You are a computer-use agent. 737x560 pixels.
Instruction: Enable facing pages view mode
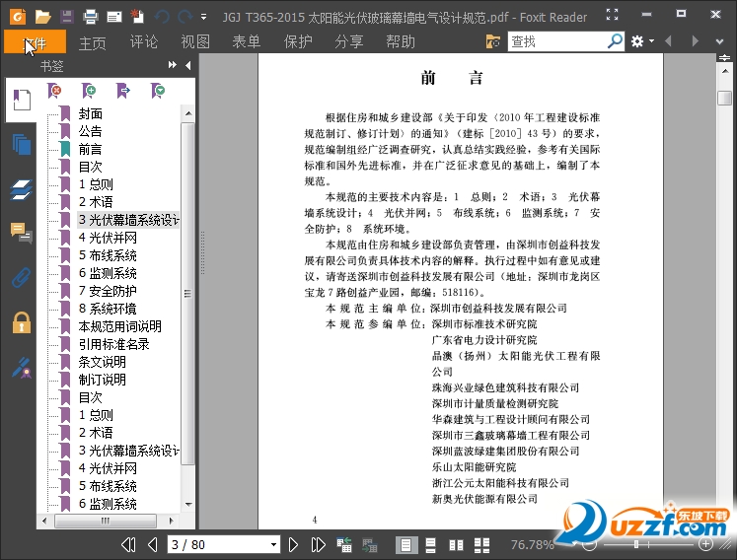pyautogui.click(x=456, y=545)
